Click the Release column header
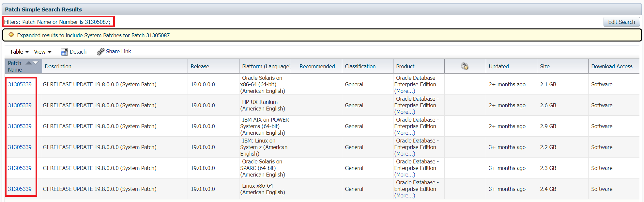644x202 pixels. click(213, 66)
